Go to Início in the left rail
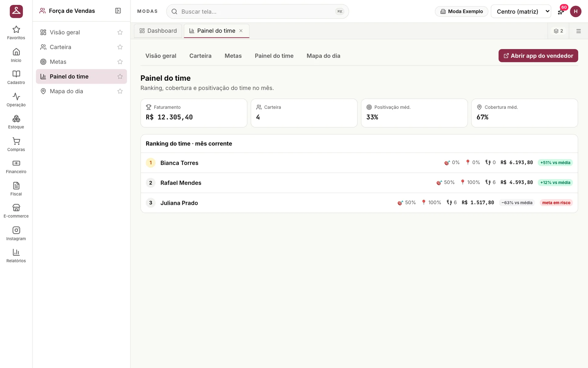This screenshot has height=368, width=588. pyautogui.click(x=16, y=55)
